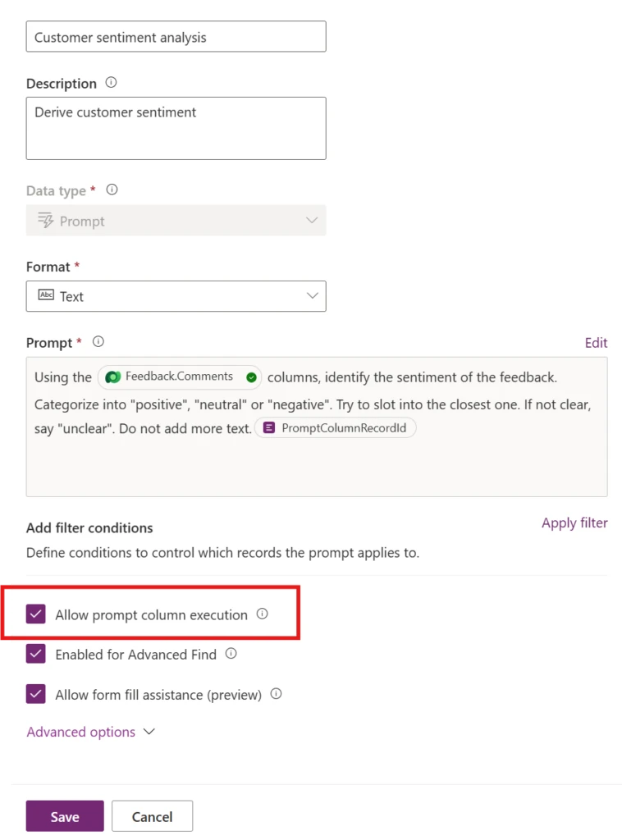Screen dimensions: 622x840
Task: Click info icon for Enabled for Advanced Find
Action: [x=231, y=654]
